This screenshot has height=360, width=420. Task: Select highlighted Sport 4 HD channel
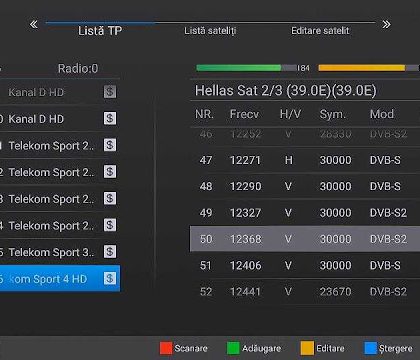pyautogui.click(x=59, y=279)
